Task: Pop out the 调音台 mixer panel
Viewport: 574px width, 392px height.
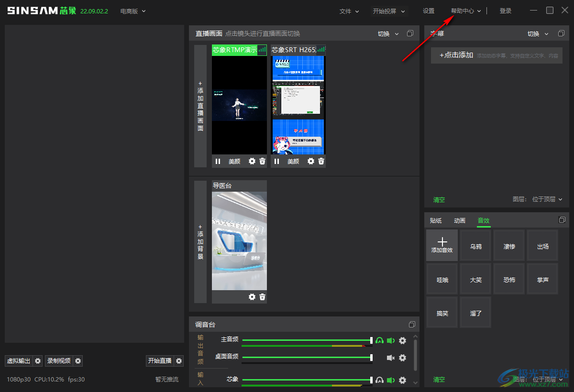Action: pyautogui.click(x=412, y=324)
